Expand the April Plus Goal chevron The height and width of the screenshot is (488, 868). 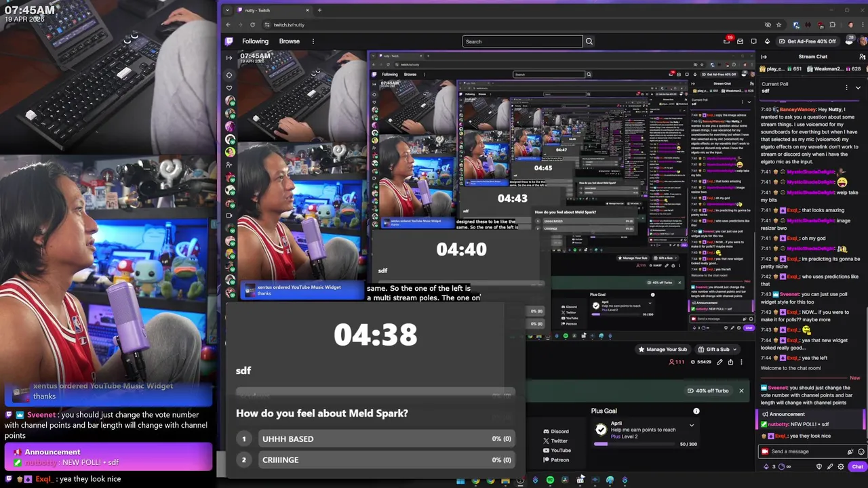[691, 426]
